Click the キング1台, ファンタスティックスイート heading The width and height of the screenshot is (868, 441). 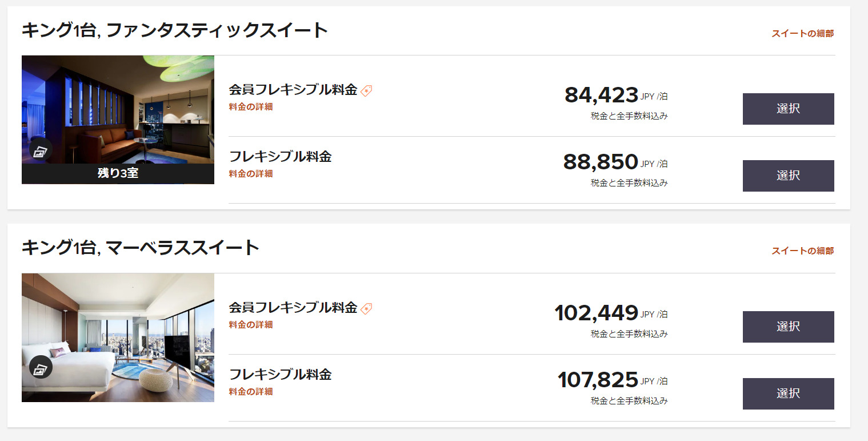click(175, 30)
